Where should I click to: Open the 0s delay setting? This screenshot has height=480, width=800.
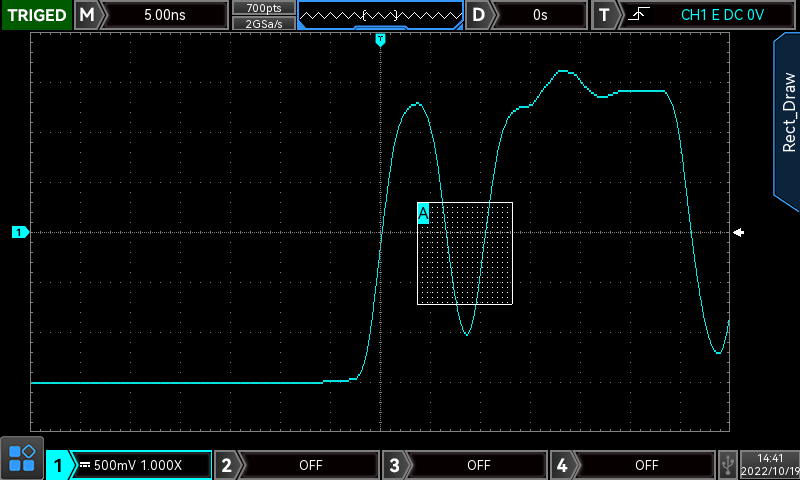tap(540, 15)
